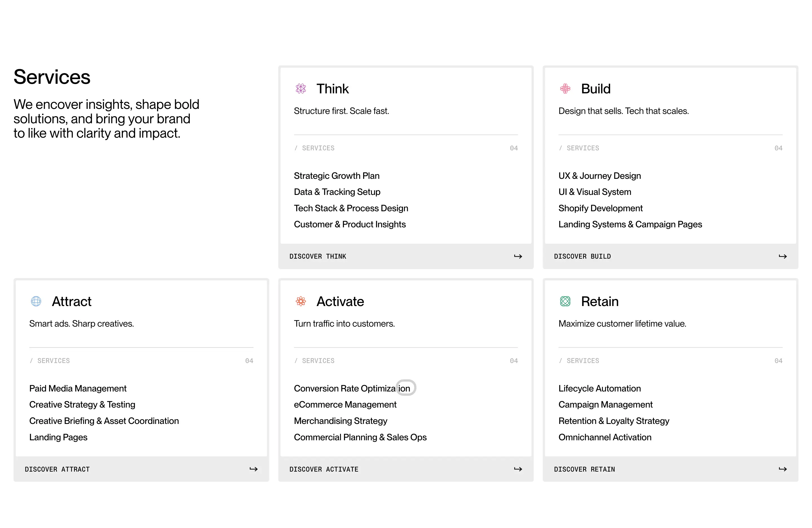Screen dimensions: 812x528
Task: Select Landing Systems & Campaign Pages item
Action: [630, 224]
